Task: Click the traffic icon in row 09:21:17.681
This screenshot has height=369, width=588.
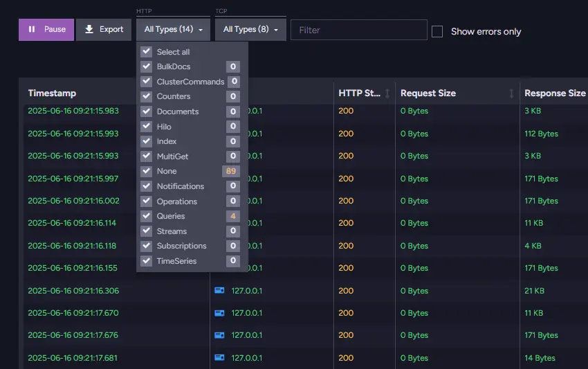Action: tap(219, 358)
